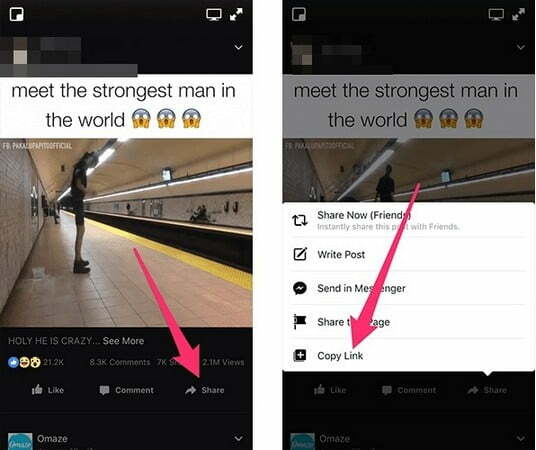536x450 pixels.
Task: Expand the Omaze post chevron on left screen
Action: (238, 438)
